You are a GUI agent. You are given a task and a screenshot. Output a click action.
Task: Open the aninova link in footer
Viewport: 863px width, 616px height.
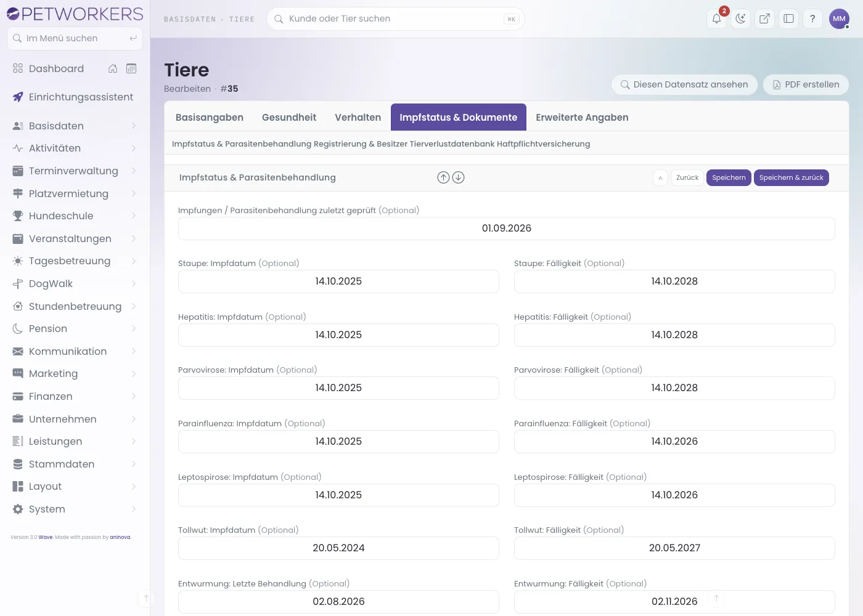click(120, 537)
